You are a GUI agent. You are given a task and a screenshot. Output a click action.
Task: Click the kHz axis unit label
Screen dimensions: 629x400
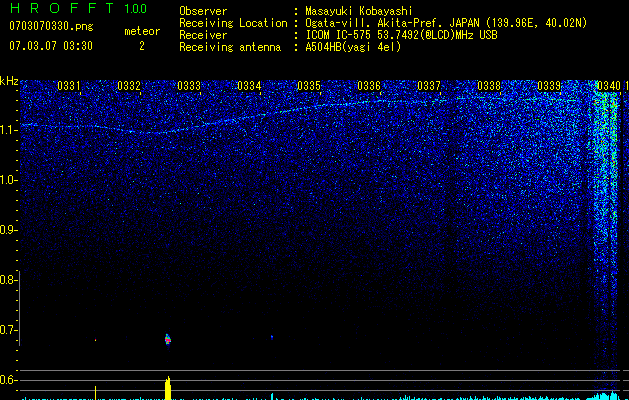9,81
